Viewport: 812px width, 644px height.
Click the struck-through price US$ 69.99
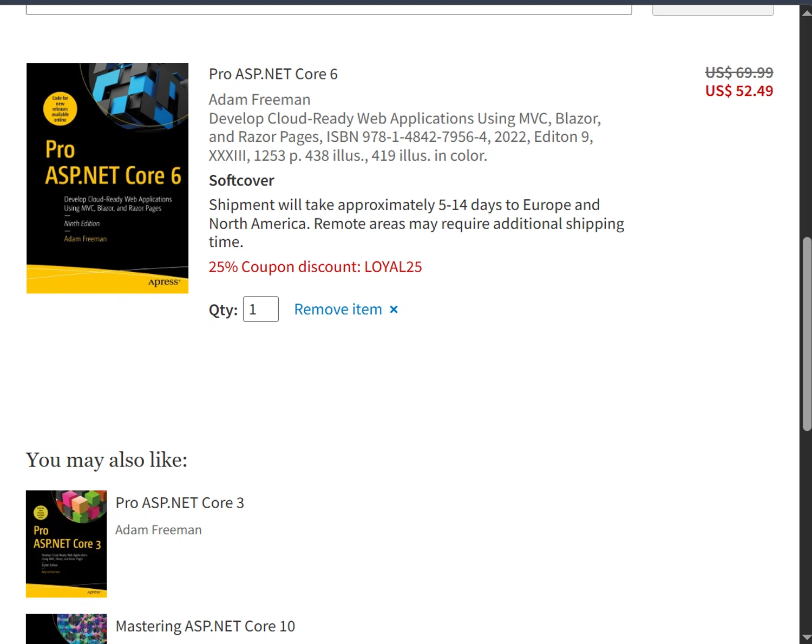click(x=739, y=73)
